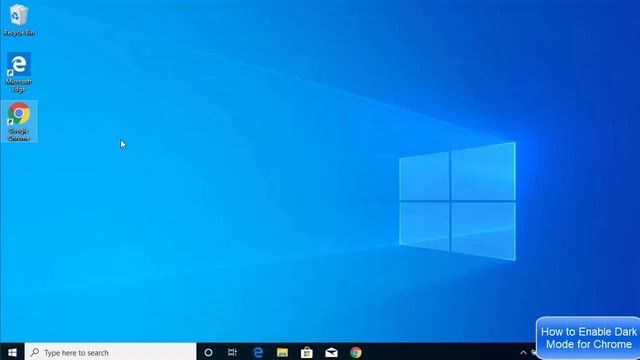The height and width of the screenshot is (360, 640).
Task: Click the 'Type here to search' box
Action: click(x=111, y=352)
